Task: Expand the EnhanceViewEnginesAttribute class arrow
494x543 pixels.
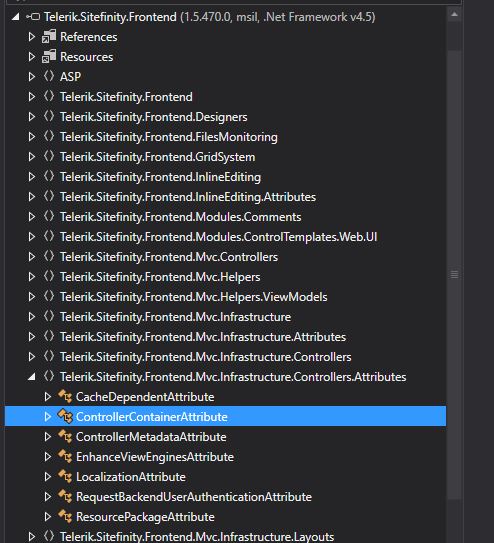Action: tap(48, 457)
